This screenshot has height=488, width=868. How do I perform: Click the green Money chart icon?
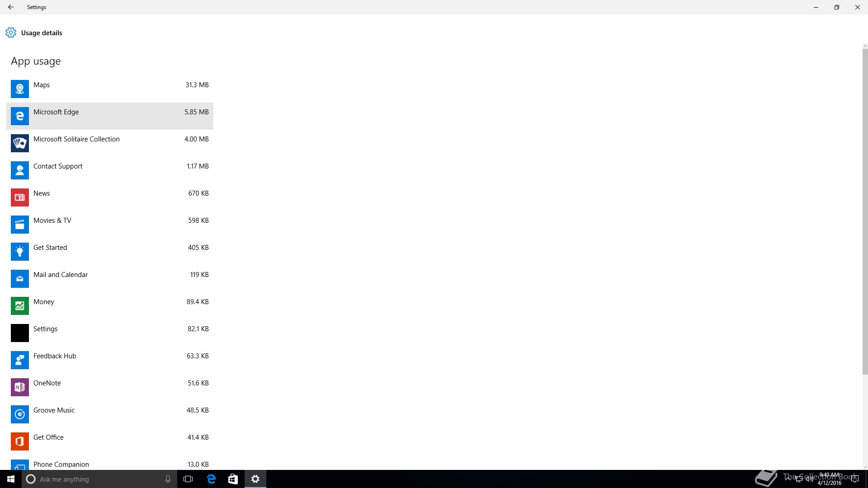click(x=20, y=306)
